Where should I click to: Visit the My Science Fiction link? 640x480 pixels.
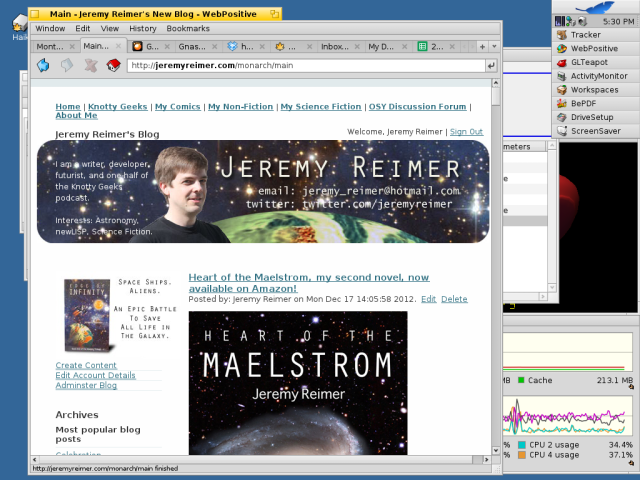321,107
